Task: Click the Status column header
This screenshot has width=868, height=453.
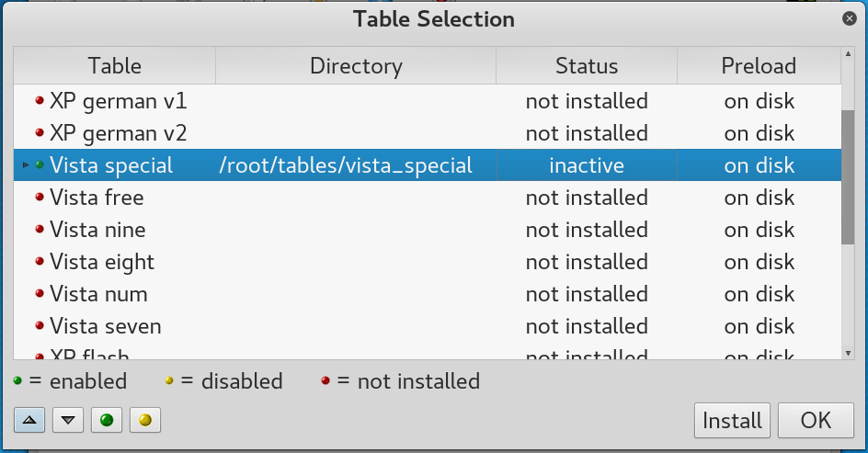Action: point(587,66)
